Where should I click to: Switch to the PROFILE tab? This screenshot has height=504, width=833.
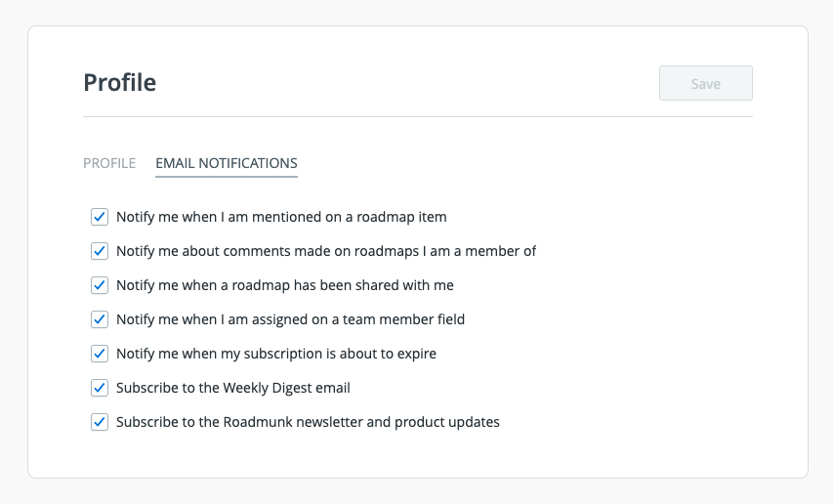coord(109,163)
